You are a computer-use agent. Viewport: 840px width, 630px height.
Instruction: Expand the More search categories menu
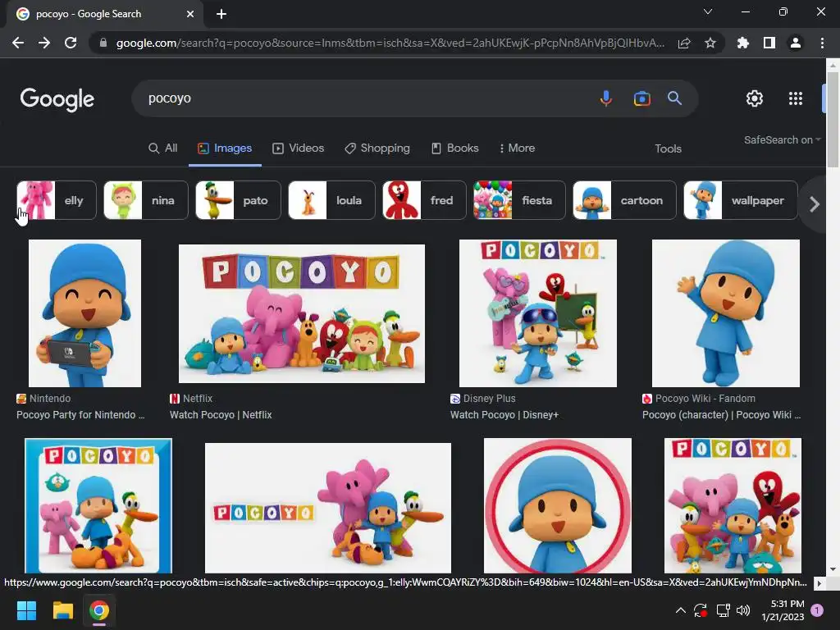[517, 148]
